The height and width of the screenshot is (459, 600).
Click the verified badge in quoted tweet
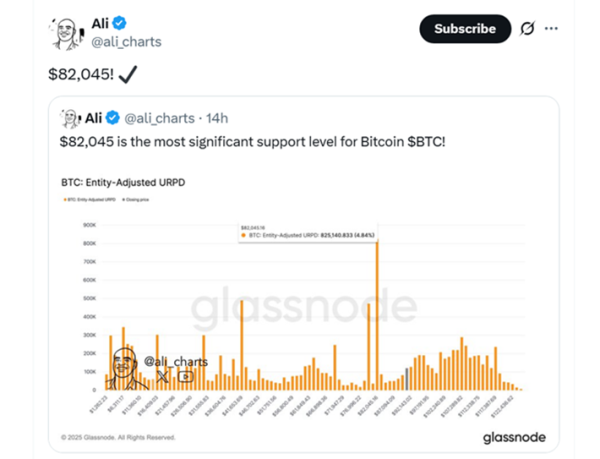click(x=113, y=117)
